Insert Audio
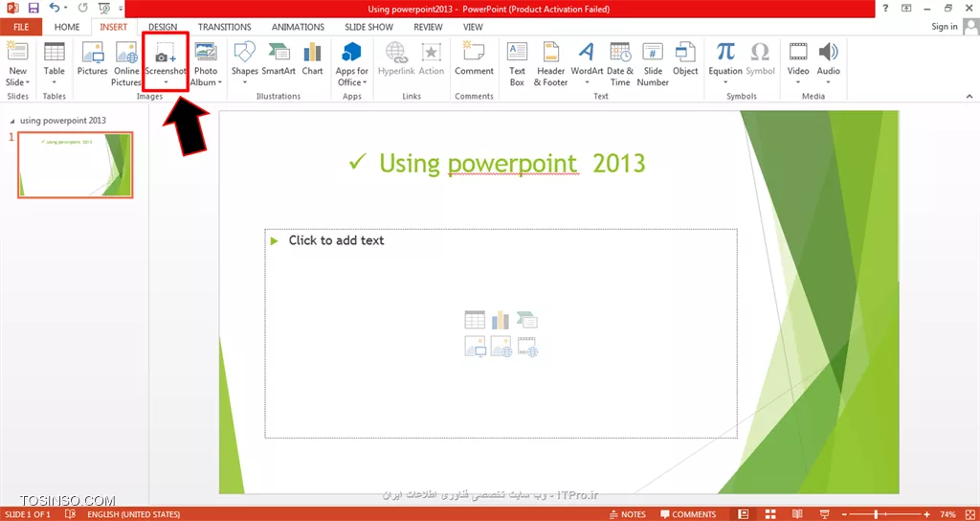Screen dimensions: 980x521 (829, 64)
